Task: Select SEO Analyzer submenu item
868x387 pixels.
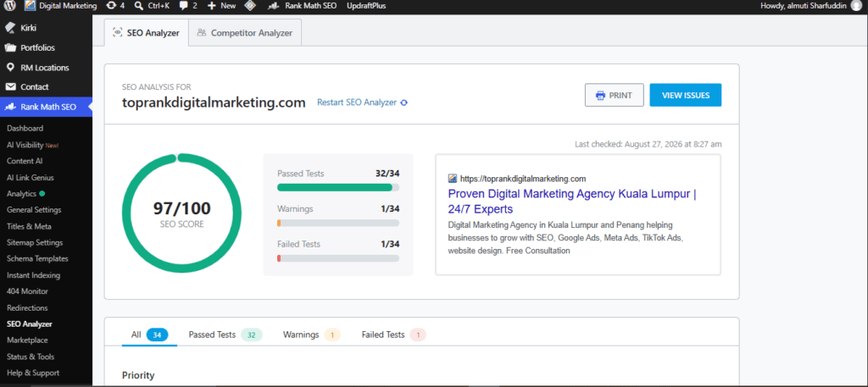Action: pos(30,324)
